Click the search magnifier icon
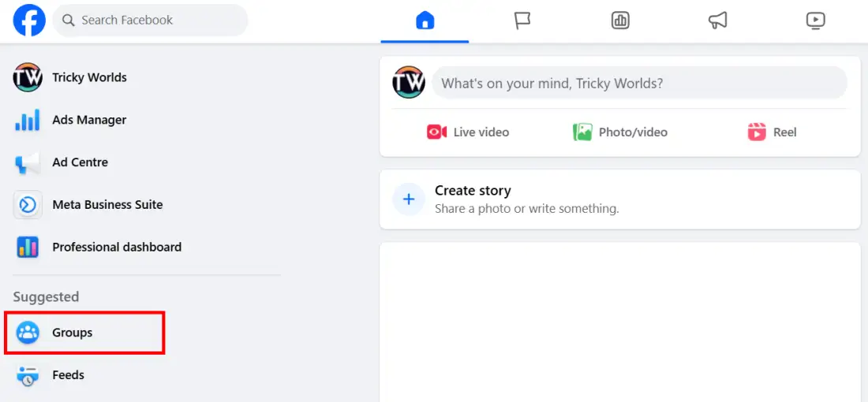This screenshot has height=402, width=868. (68, 20)
